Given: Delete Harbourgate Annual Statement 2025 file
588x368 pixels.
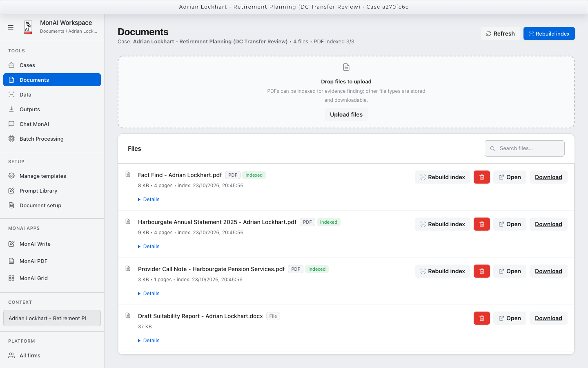Looking at the screenshot, I should 482,224.
